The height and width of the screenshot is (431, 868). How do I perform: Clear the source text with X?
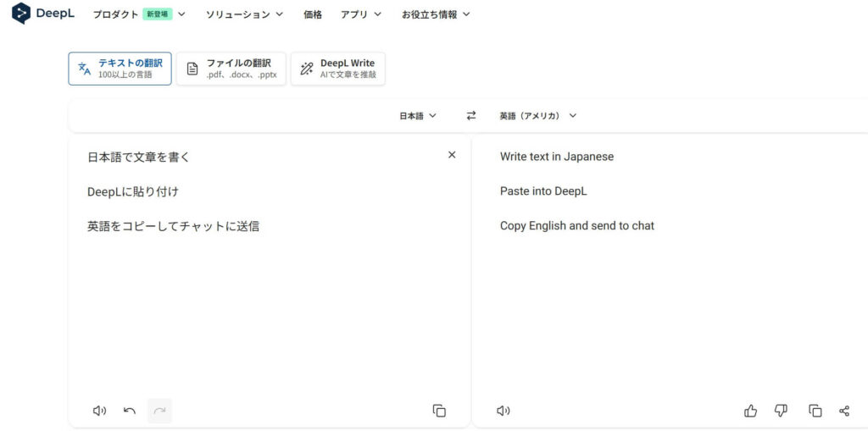coord(452,155)
